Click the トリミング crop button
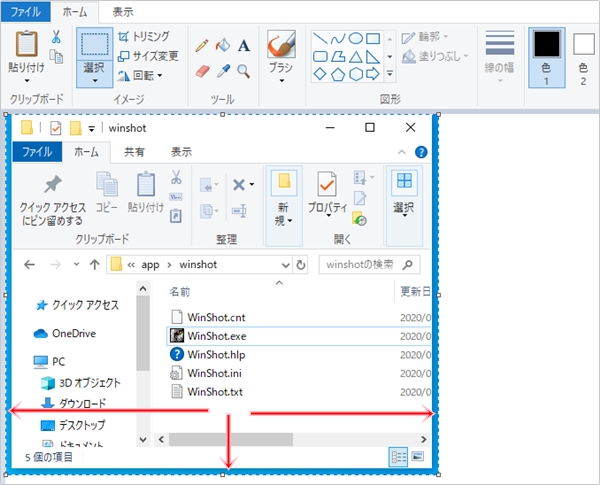Screen dimensions: 600x485 (x=143, y=37)
